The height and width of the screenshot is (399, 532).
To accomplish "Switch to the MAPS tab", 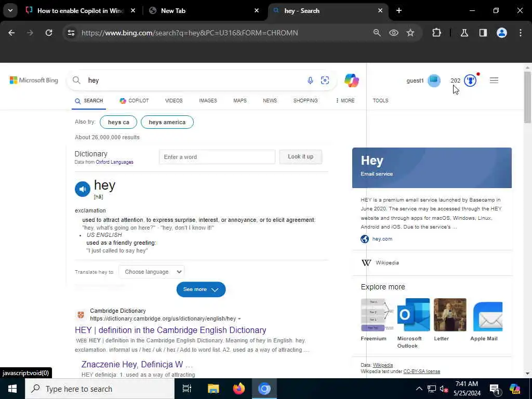I will coord(240,100).
